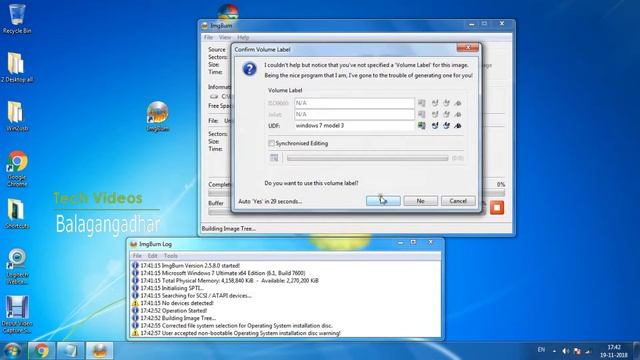Image resolution: width=640 pixels, height=360 pixels.
Task: Click the greyed grid icon beside Joliet field
Action: (422, 114)
